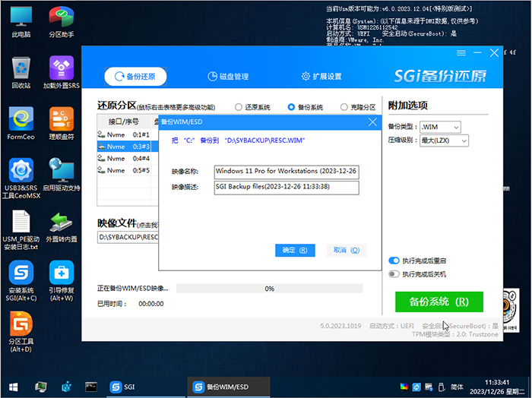The height and width of the screenshot is (398, 532).
Task: Open the 理顺盘符 desktop icon
Action: pyautogui.click(x=62, y=123)
